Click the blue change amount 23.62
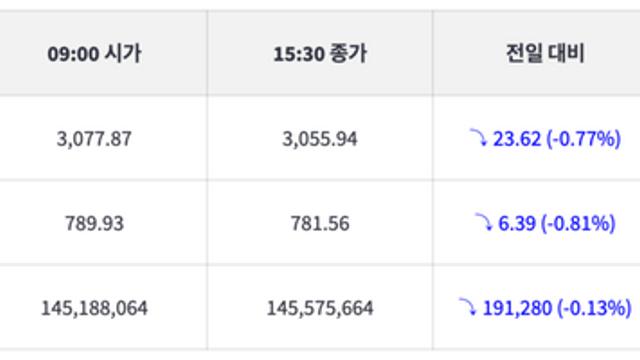640x360 pixels. coord(517,139)
